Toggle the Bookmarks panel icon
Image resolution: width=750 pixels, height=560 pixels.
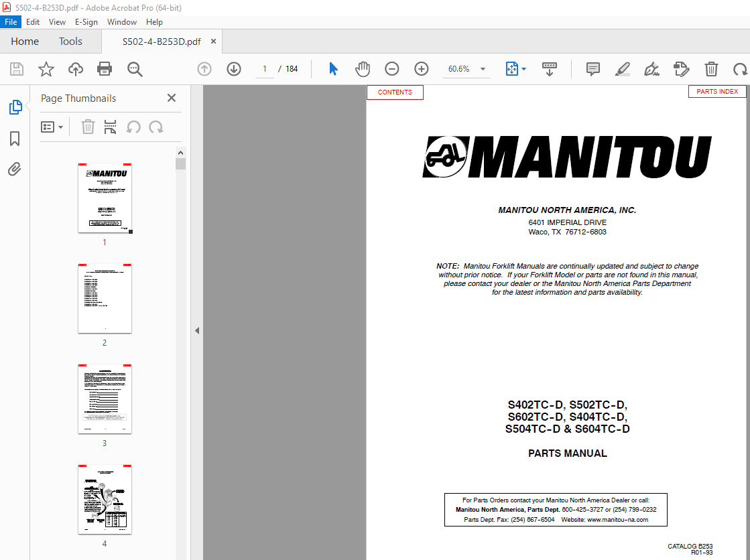click(15, 139)
